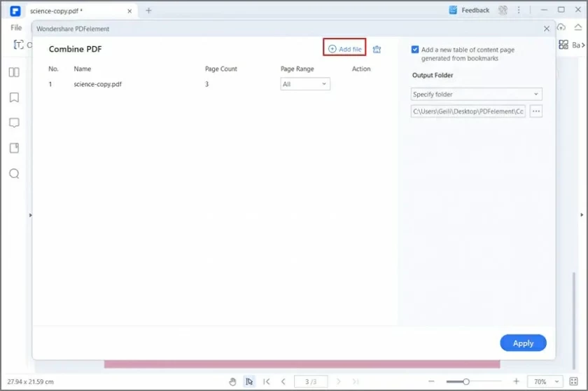Click the Page Range column header
588x391 pixels.
pos(297,69)
